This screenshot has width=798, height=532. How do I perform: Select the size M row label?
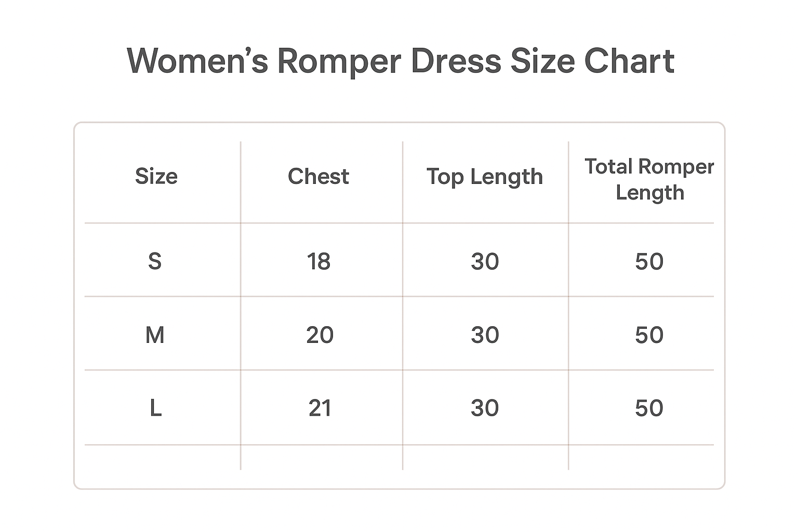155,335
